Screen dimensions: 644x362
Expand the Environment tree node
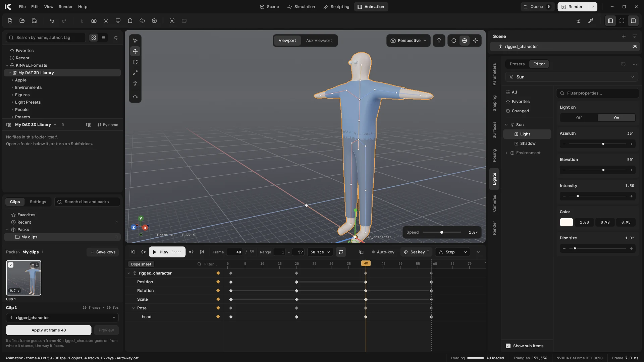pos(506,153)
